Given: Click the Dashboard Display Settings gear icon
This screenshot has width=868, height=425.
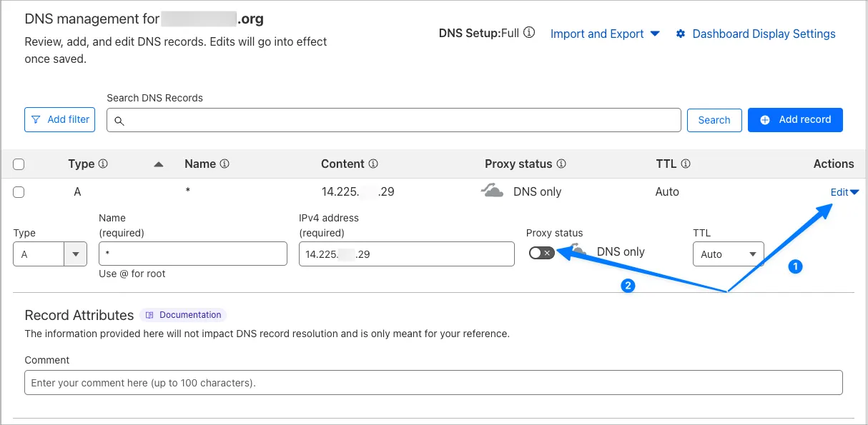Looking at the screenshot, I should (x=681, y=34).
